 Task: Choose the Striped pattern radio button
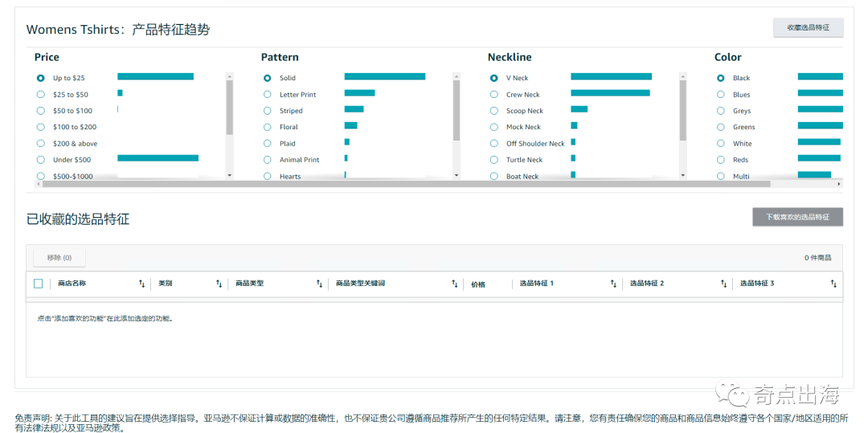[268, 111]
